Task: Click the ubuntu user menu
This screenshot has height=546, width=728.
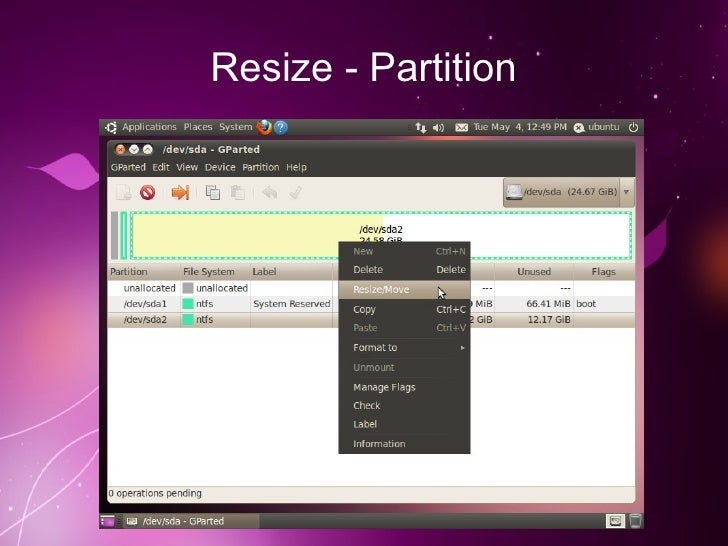Action: pyautogui.click(x=597, y=127)
